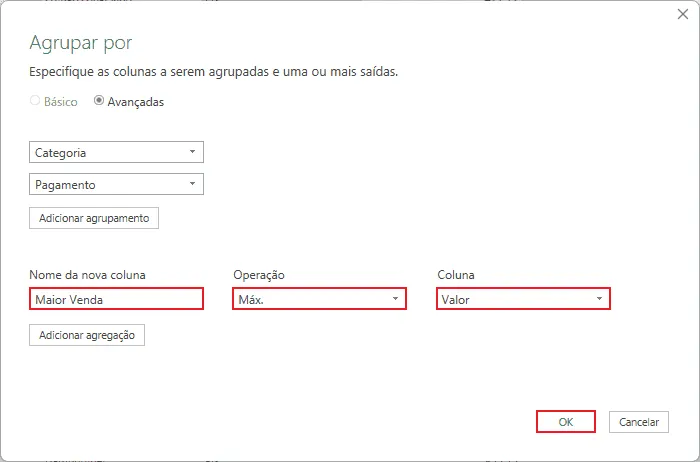Open the Operação dropdown showing Máx.

click(320, 299)
